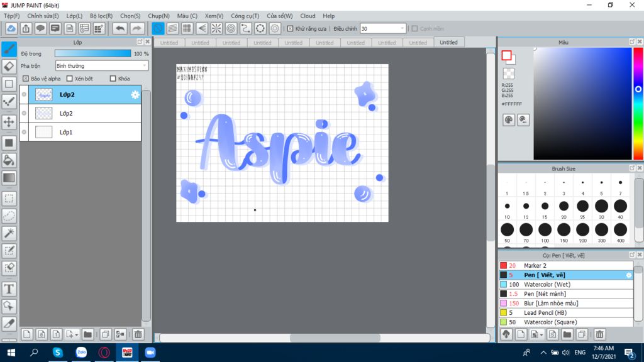This screenshot has height=362, width=644.
Task: Select the Lasso selection tool
Action: point(9,216)
